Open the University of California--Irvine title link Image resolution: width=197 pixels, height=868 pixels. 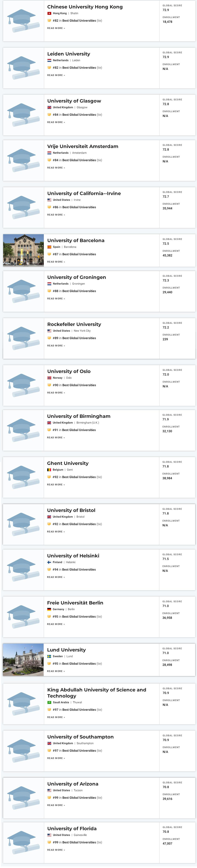click(x=84, y=193)
